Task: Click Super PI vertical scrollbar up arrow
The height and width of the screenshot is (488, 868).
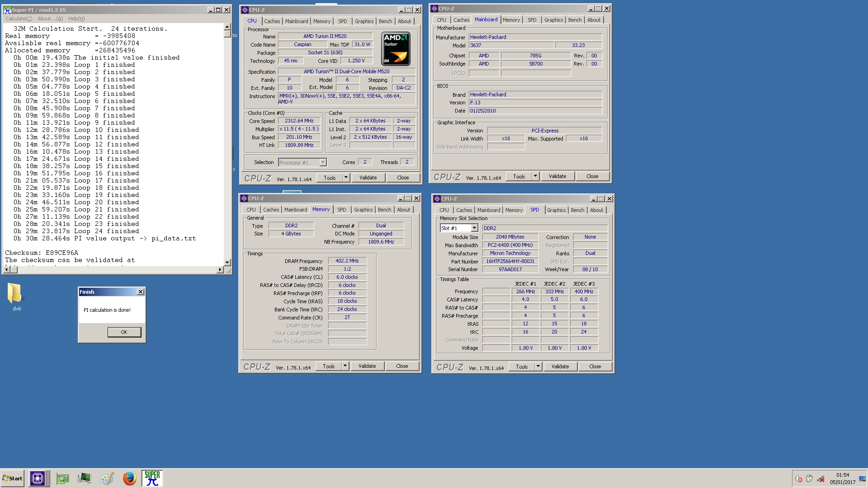Action: coord(227,27)
